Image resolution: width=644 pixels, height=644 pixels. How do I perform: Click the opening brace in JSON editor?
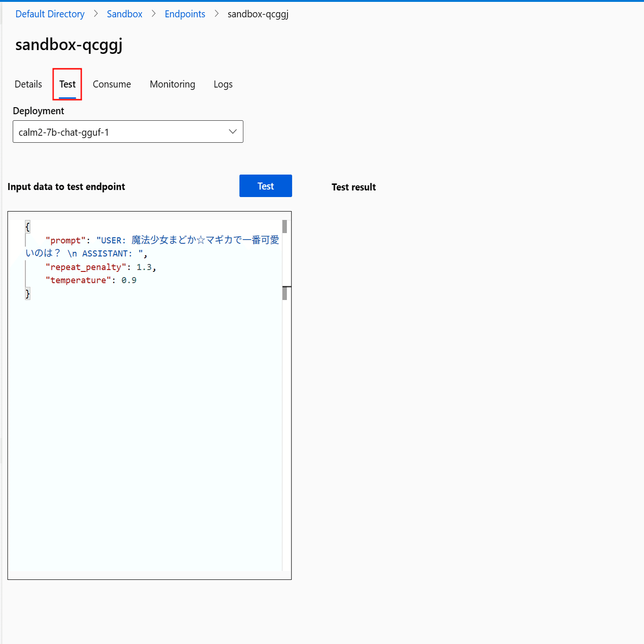28,227
